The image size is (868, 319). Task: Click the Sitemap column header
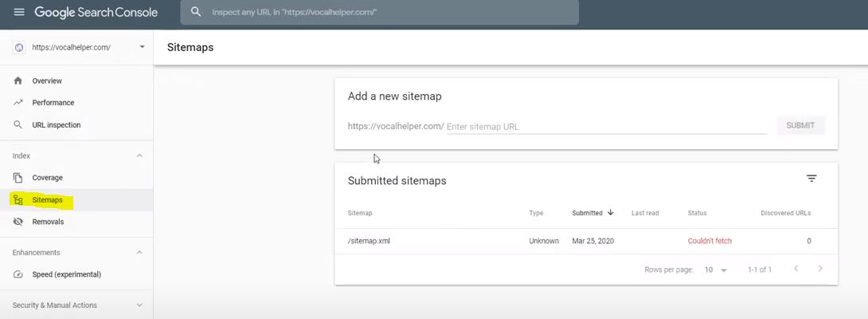click(x=360, y=213)
